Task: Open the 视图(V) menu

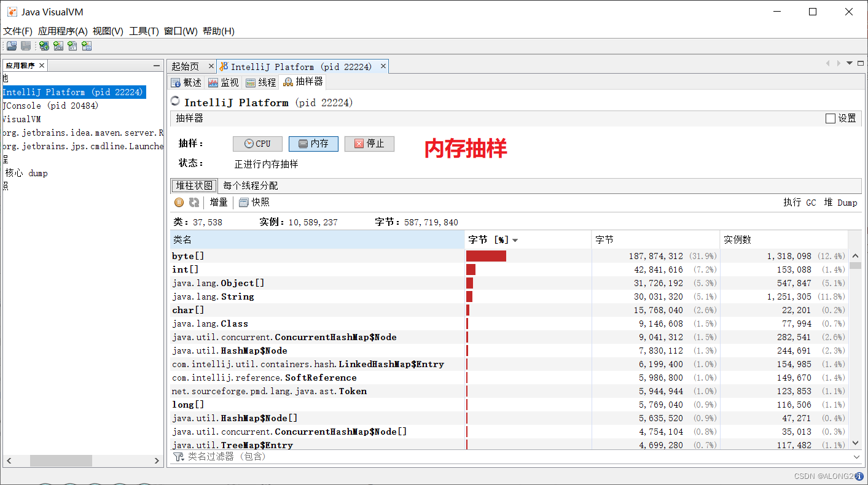Action: [108, 31]
